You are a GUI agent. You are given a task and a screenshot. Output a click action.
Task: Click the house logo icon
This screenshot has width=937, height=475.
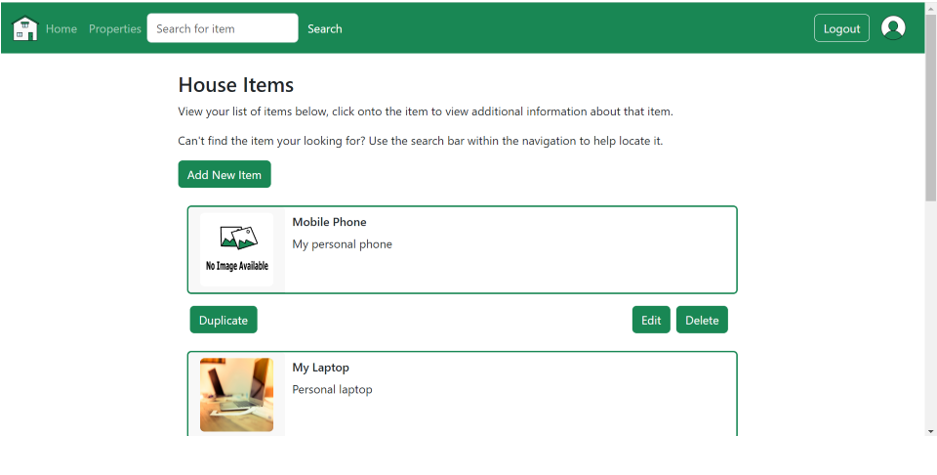pos(25,29)
